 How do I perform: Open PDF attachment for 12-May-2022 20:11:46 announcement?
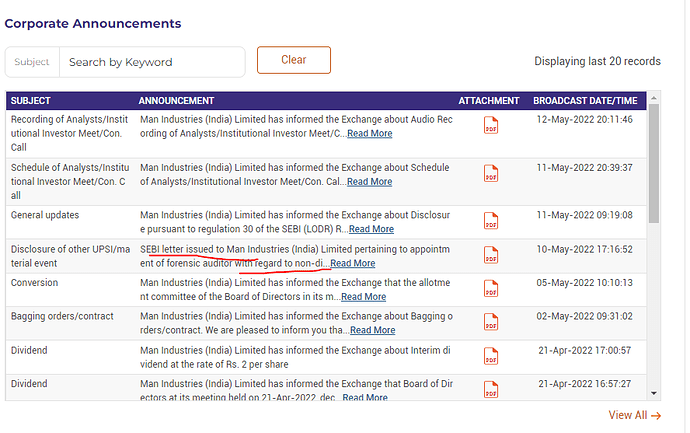[x=491, y=125]
